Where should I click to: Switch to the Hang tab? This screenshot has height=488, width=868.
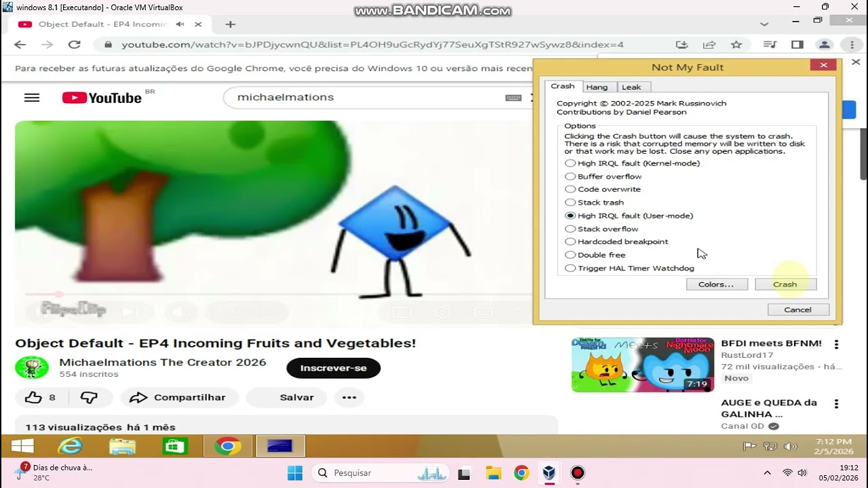[597, 87]
